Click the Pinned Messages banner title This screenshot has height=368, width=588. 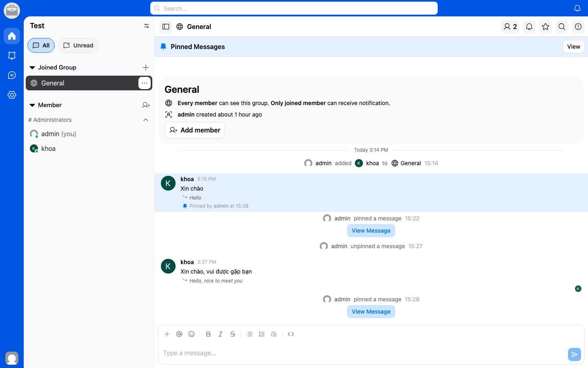pyautogui.click(x=198, y=47)
